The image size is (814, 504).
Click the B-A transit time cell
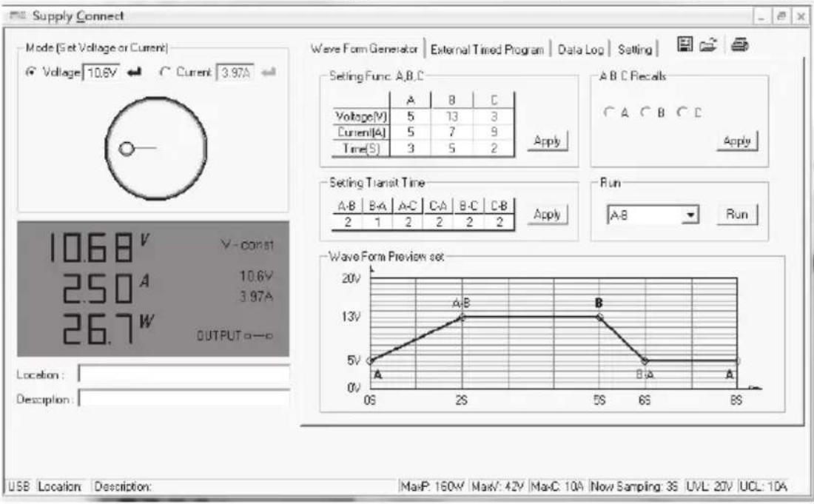click(x=377, y=222)
